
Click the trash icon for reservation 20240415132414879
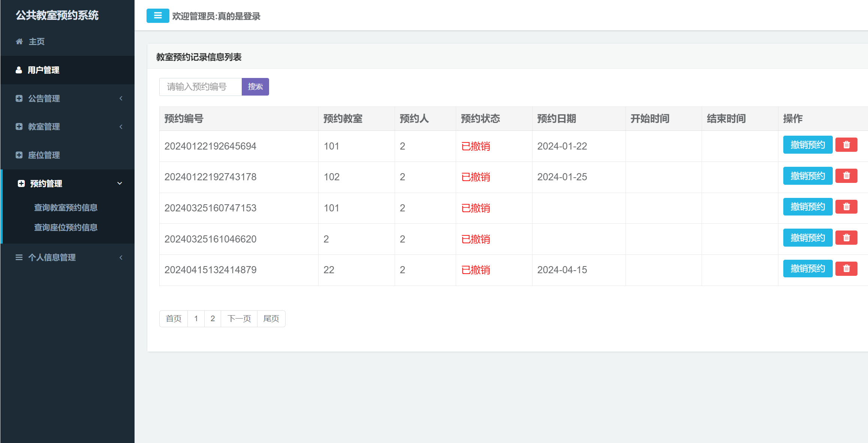pyautogui.click(x=846, y=269)
